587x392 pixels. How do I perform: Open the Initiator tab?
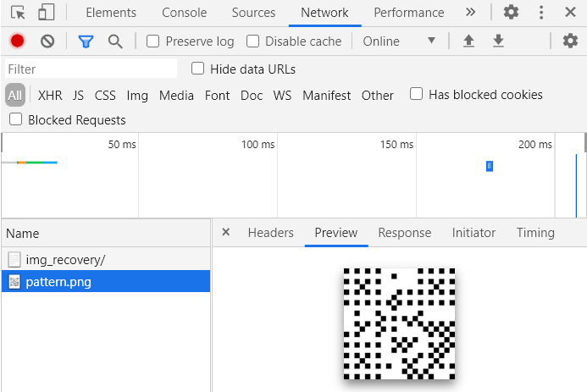coord(473,233)
